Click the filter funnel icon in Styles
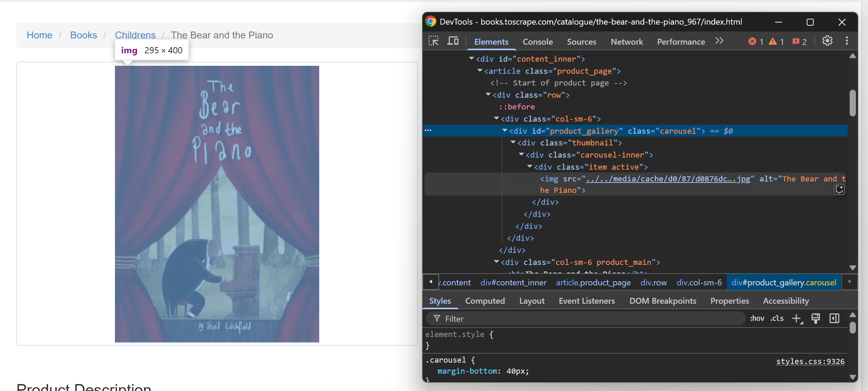Image resolution: width=868 pixels, height=391 pixels. pyautogui.click(x=437, y=318)
